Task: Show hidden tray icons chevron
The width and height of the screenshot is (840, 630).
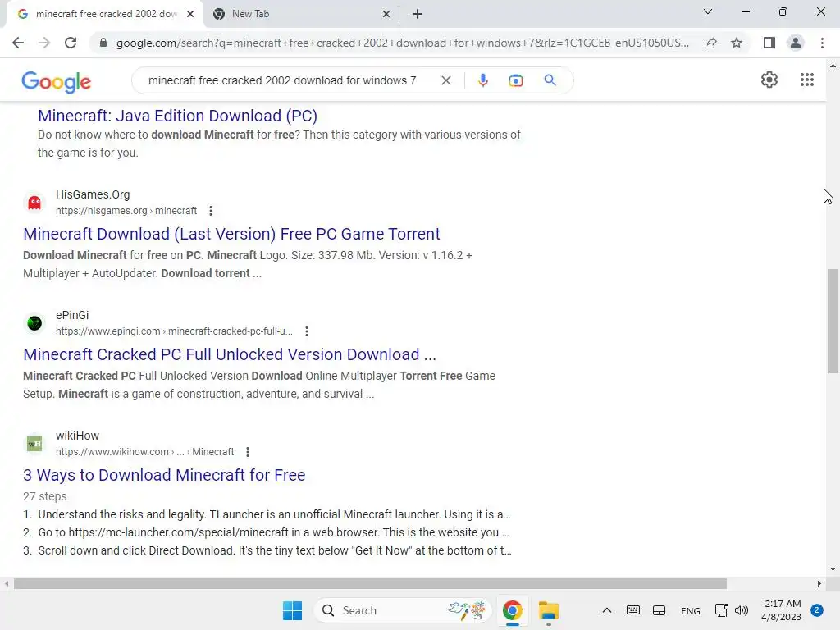Action: coord(606,610)
